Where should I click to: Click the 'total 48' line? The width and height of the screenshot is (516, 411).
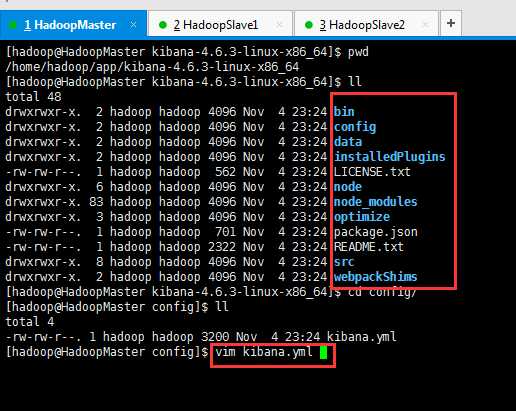33,97
